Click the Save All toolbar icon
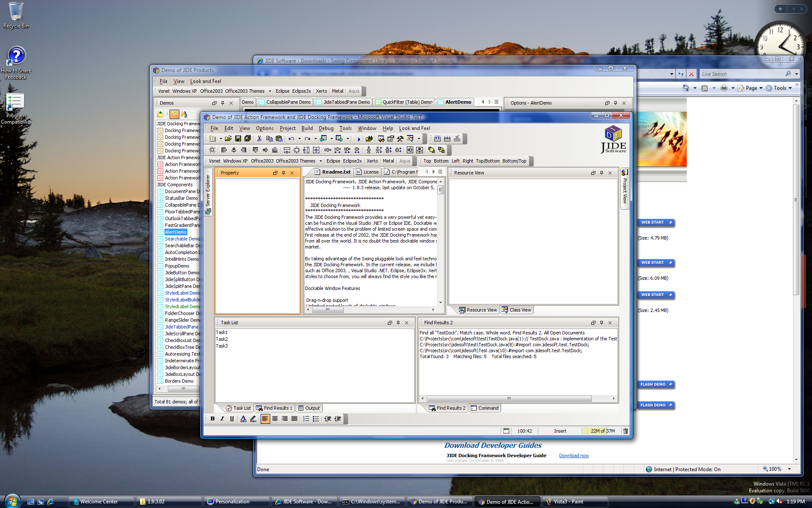 (x=248, y=138)
